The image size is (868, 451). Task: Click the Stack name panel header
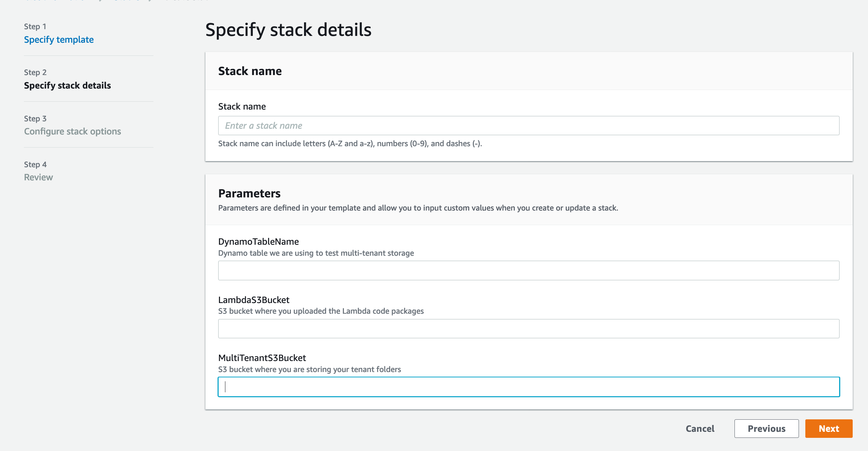tap(250, 71)
